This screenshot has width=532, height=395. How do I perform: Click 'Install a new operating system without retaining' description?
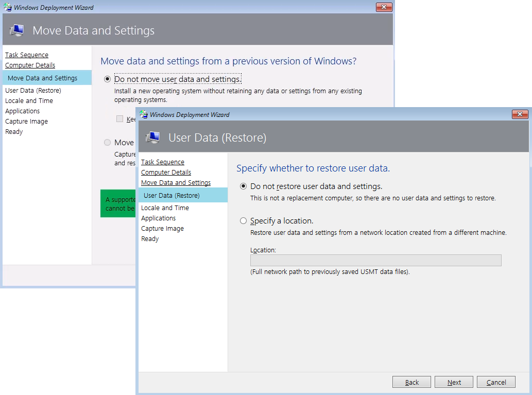click(238, 95)
